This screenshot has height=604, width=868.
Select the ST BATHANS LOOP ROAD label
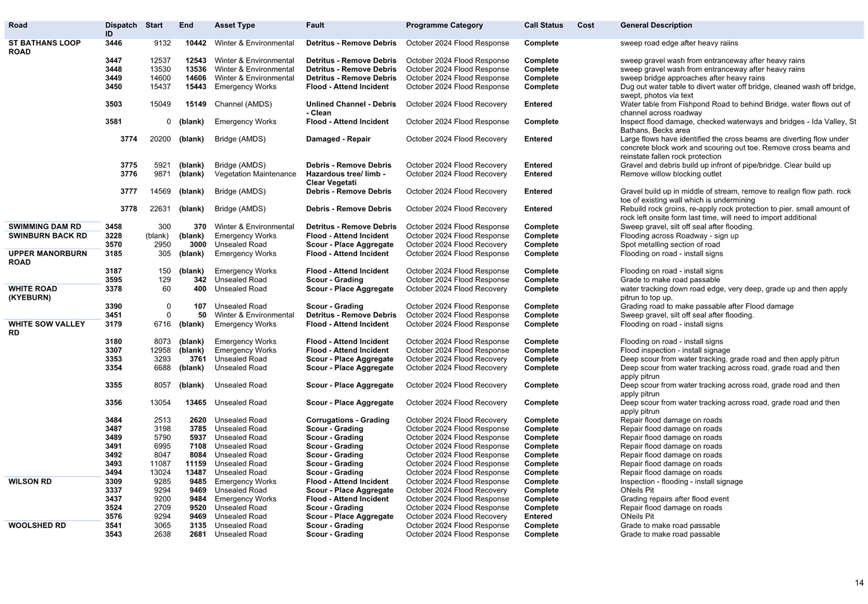(44, 47)
